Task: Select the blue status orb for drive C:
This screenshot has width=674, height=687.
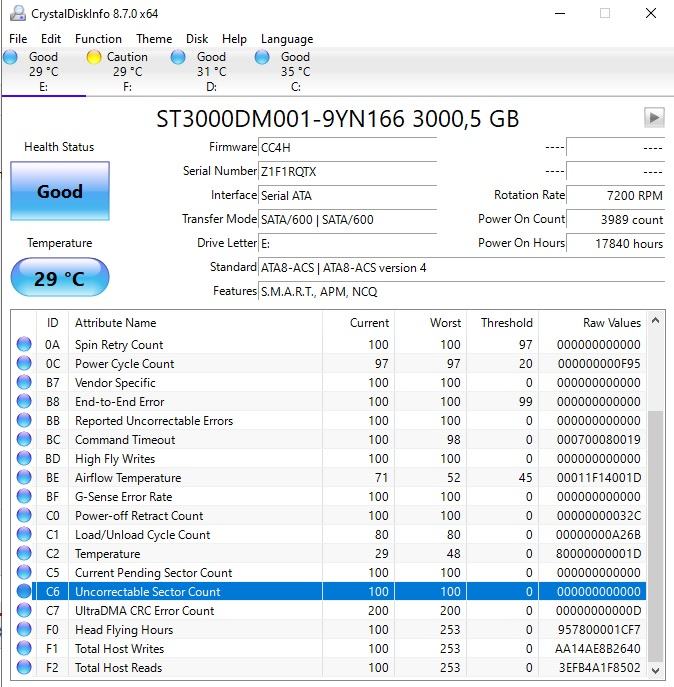Action: point(262,57)
